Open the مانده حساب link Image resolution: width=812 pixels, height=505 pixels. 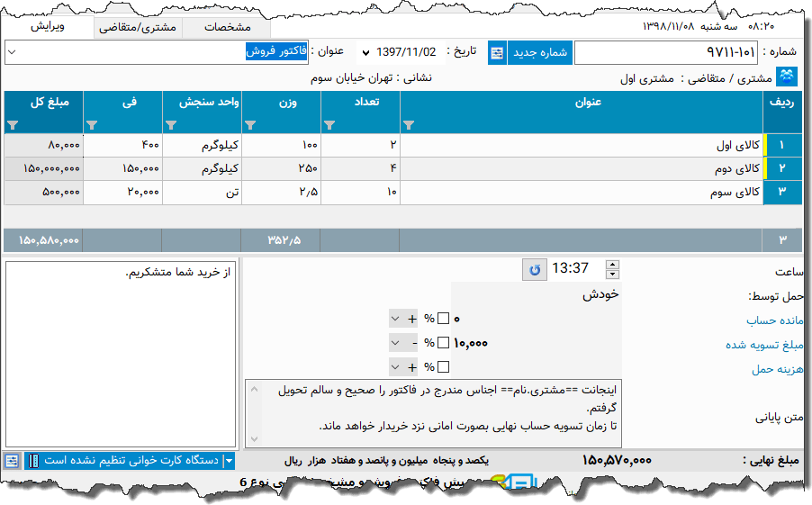pos(775,320)
